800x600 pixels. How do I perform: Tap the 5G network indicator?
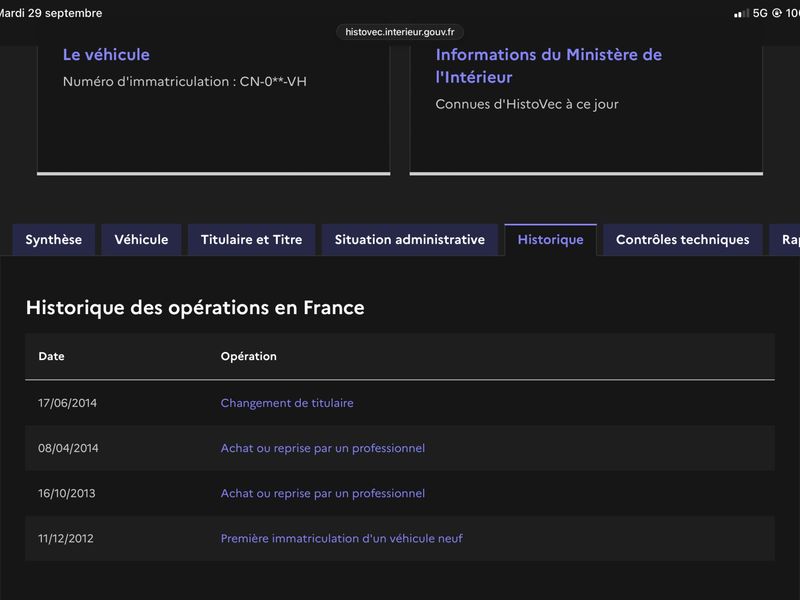[760, 13]
